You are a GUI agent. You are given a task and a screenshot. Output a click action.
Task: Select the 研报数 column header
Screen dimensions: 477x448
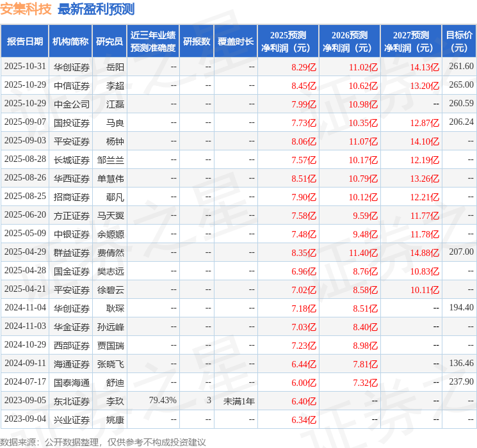(x=197, y=41)
